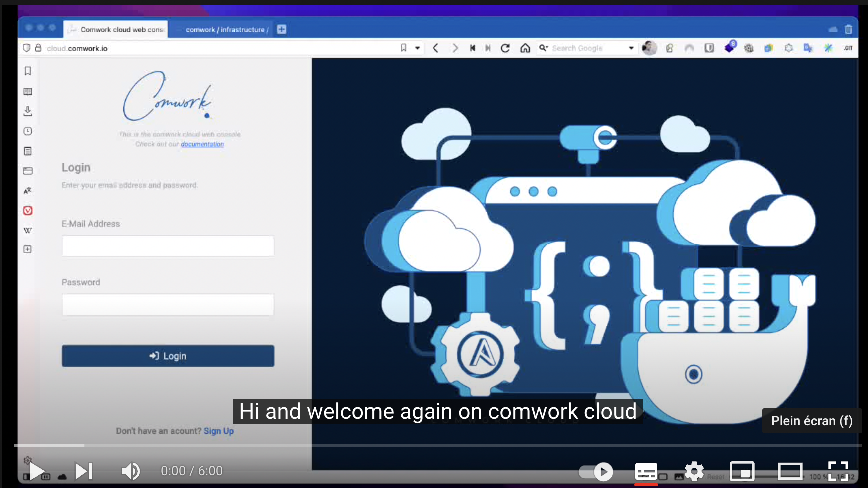The height and width of the screenshot is (488, 868).
Task: Bookmark this page from the address bar
Action: pyautogui.click(x=404, y=48)
